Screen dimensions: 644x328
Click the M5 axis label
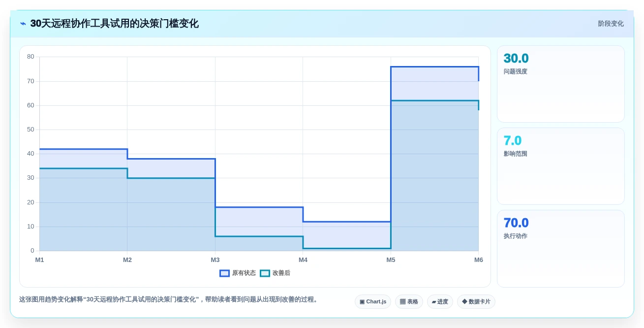391,260
